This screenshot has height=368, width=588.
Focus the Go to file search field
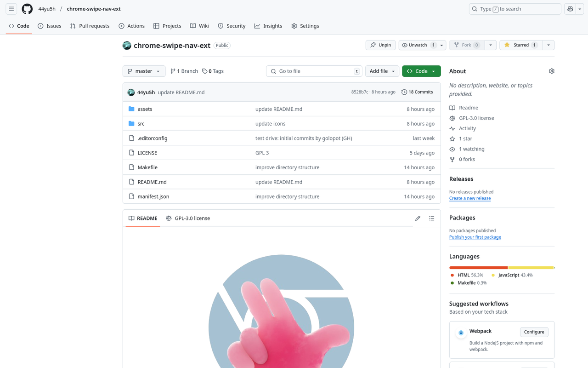point(314,71)
